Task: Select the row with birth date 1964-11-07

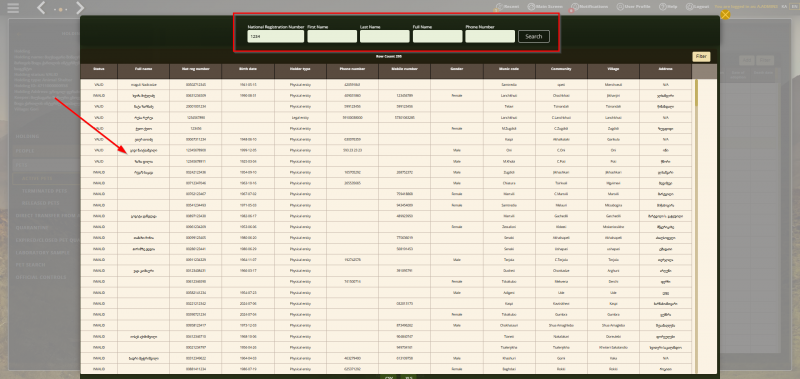Action: click(386, 259)
